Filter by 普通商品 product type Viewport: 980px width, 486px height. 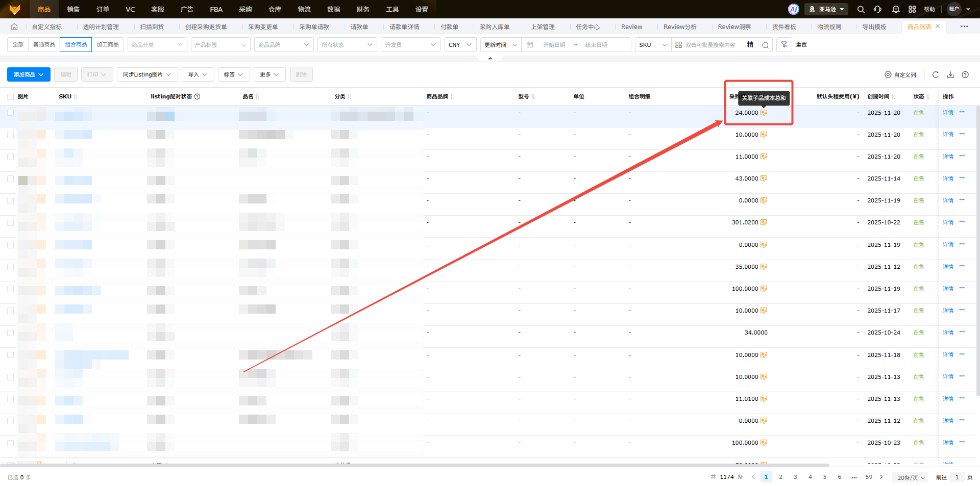coord(44,45)
